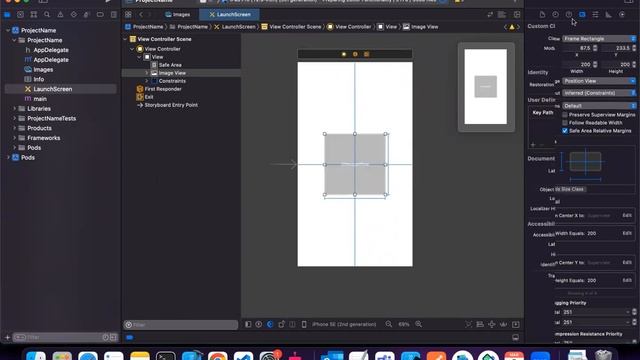640x360 pixels.
Task: Open the Project navigator folder icon
Action: click(7, 15)
